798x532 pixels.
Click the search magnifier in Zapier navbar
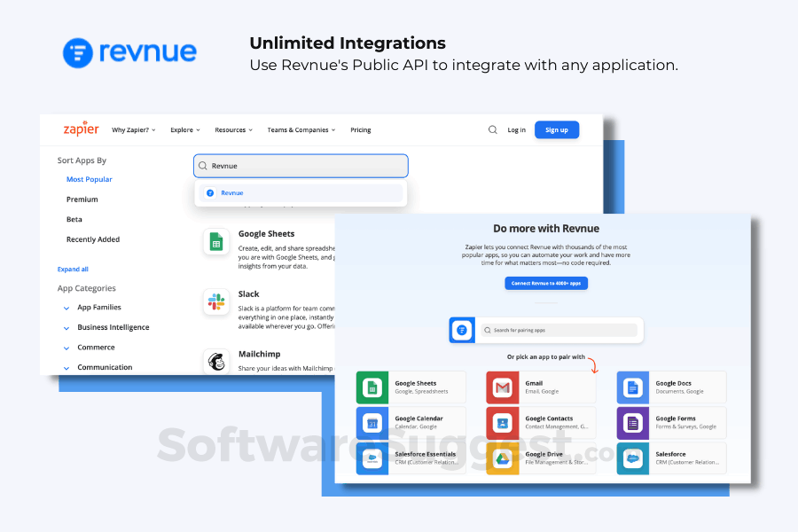tap(493, 129)
